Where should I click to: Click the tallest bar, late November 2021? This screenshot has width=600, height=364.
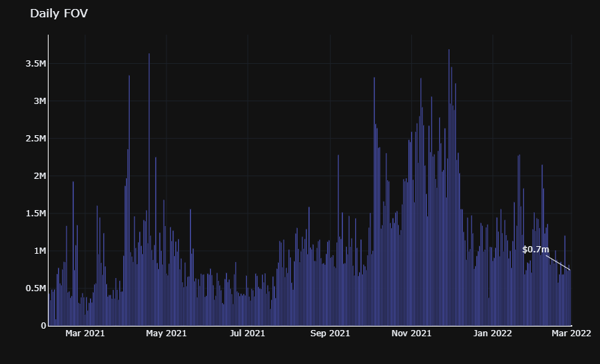(x=449, y=187)
